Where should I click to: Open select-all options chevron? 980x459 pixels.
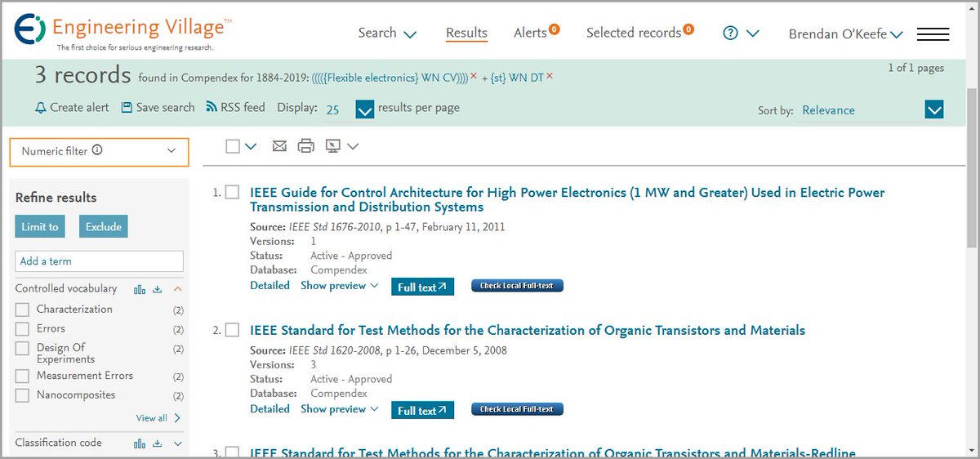pos(251,146)
